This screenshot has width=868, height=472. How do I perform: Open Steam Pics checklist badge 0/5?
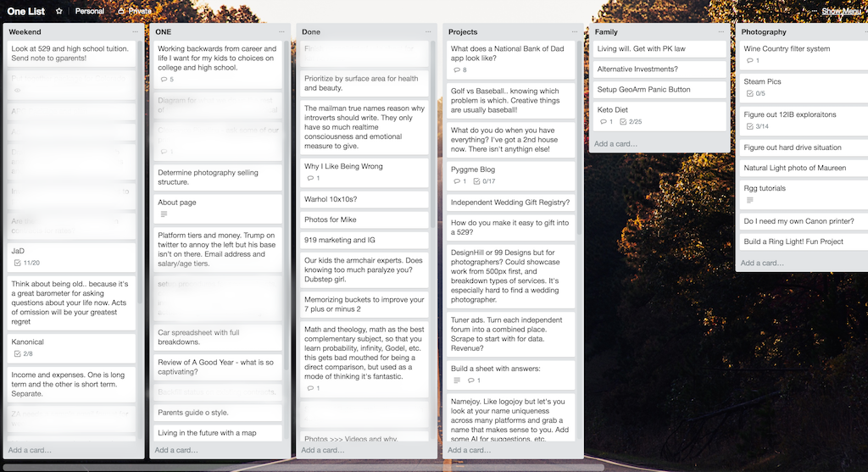(x=754, y=94)
